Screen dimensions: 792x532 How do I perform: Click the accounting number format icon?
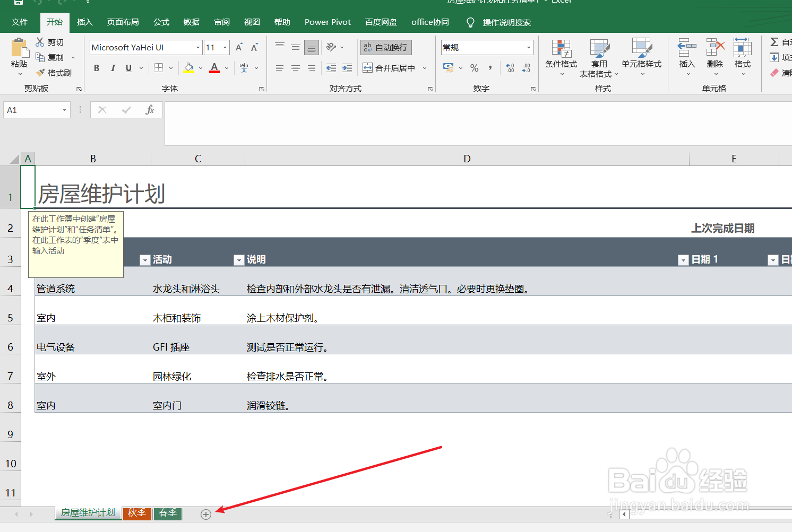(449, 68)
